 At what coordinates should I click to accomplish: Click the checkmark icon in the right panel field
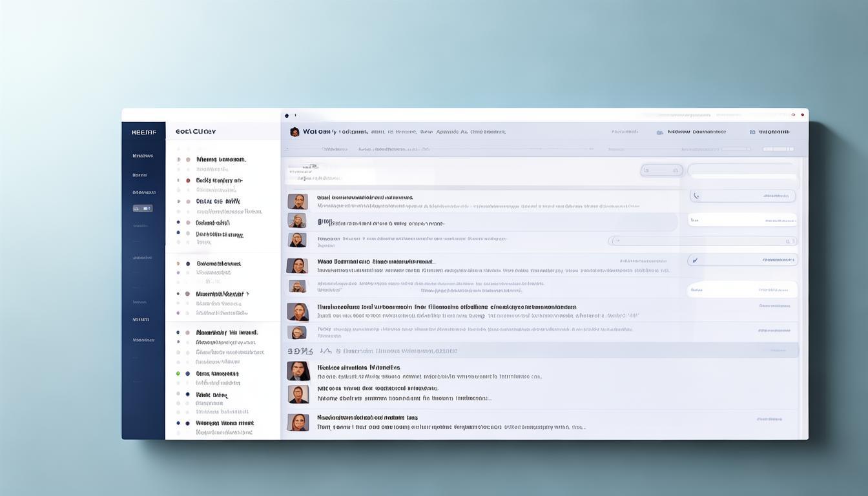[x=695, y=260]
